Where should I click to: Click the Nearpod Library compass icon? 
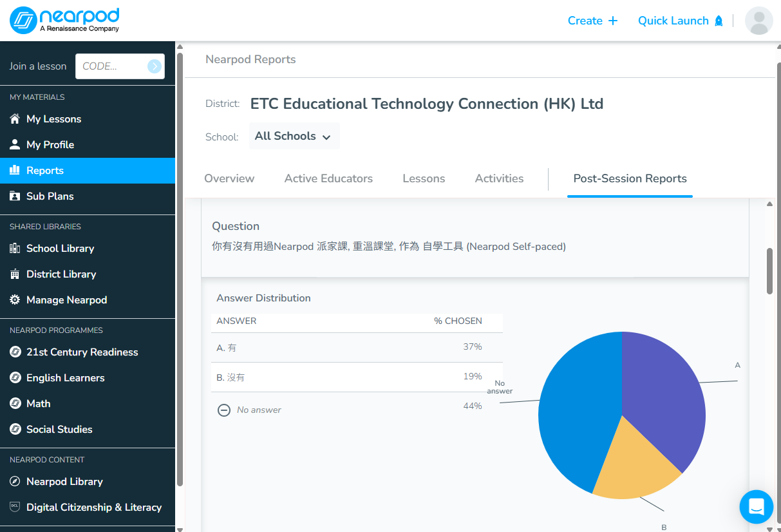coord(15,482)
